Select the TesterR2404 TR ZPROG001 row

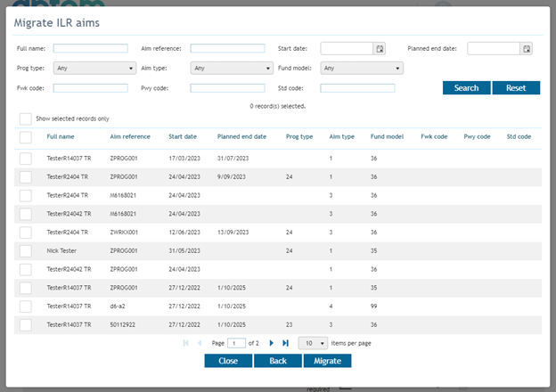point(26,177)
